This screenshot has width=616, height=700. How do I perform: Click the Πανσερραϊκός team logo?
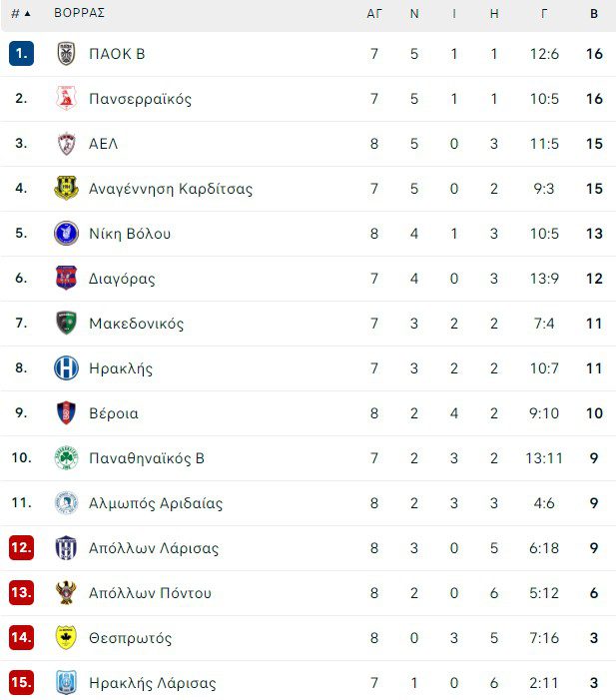(66, 99)
